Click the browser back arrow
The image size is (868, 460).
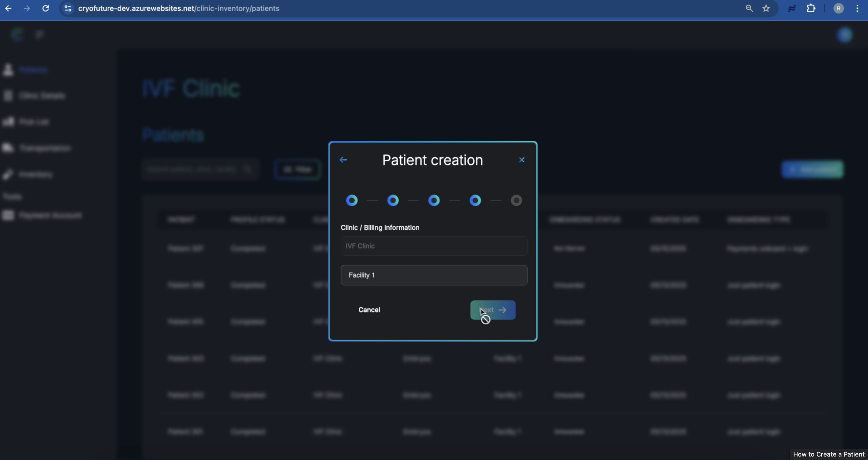8,8
